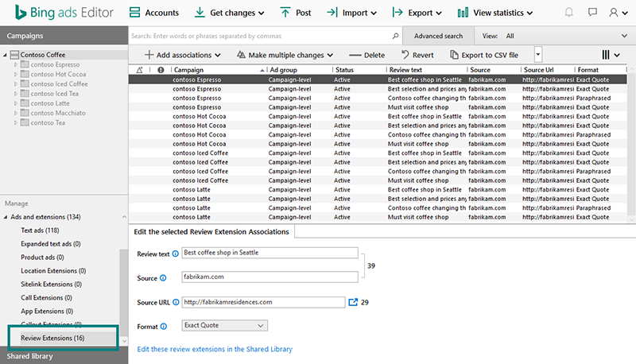
Task: Open the Export to CSV dropdown arrow
Action: [x=538, y=54]
